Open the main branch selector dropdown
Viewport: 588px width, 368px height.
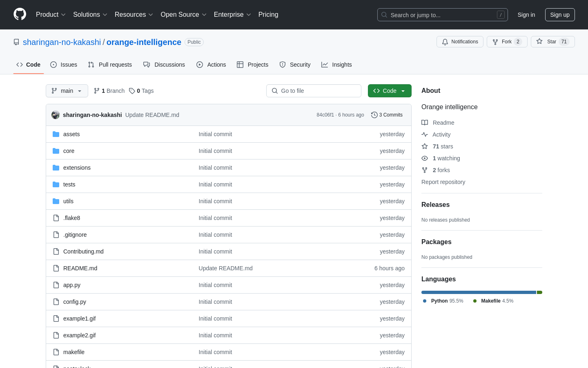point(67,91)
